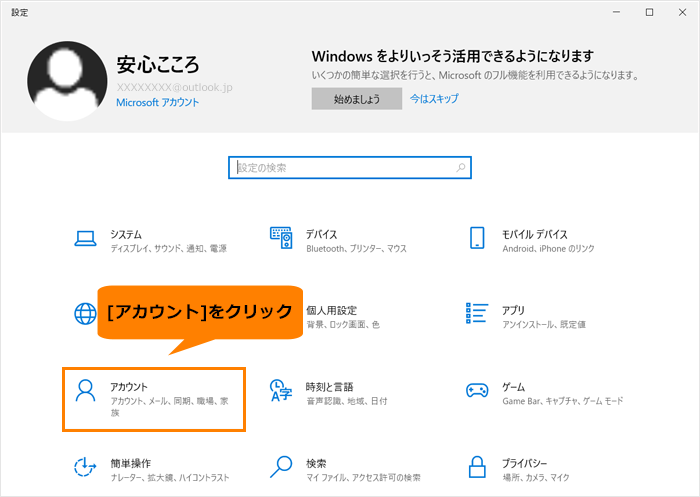Click the Apps list icon
The image size is (700, 497).
pos(477,313)
